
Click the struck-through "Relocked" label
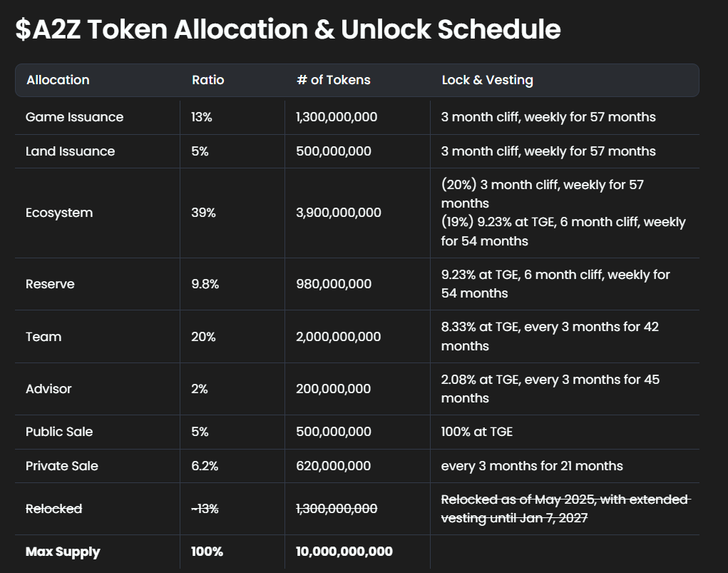53,509
